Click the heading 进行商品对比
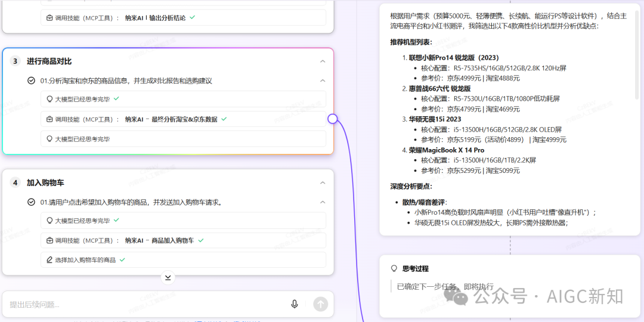 pos(49,61)
